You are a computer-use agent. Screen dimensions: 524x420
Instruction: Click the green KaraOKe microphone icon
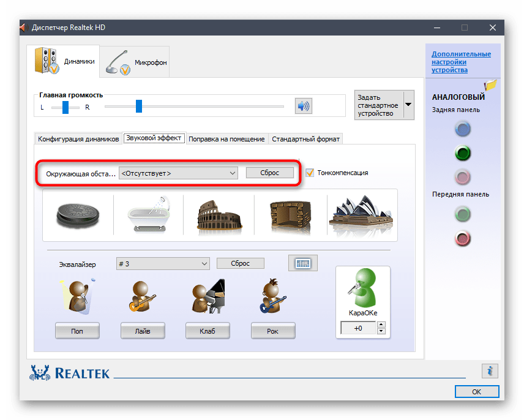[x=362, y=289]
